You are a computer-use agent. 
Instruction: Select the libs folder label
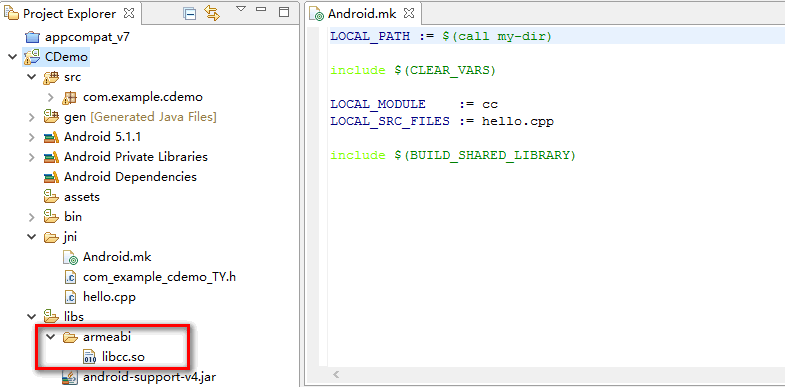click(74, 317)
